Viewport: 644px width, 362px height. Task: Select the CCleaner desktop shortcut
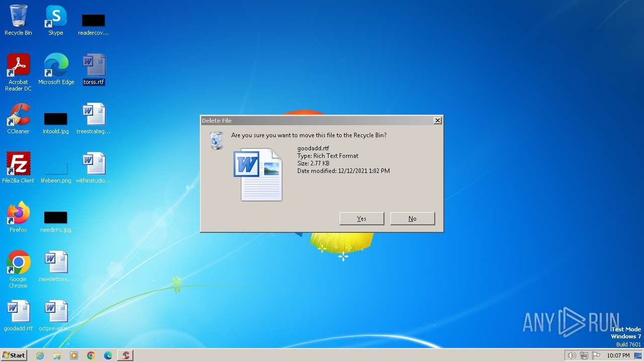click(x=18, y=119)
